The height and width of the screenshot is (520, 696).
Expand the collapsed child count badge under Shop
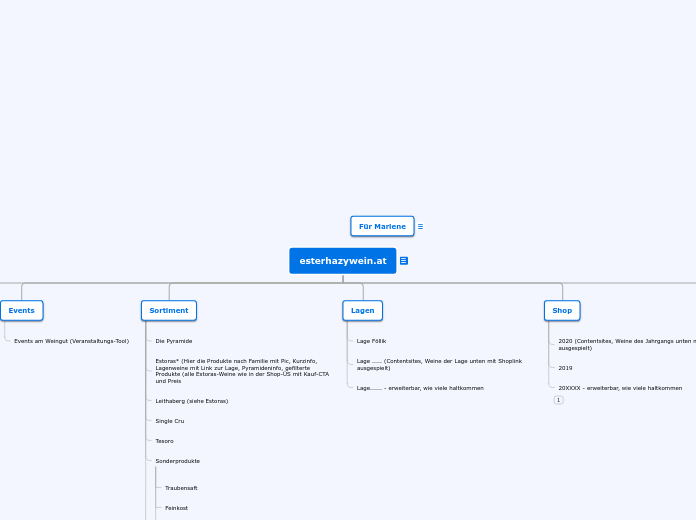coord(558,400)
